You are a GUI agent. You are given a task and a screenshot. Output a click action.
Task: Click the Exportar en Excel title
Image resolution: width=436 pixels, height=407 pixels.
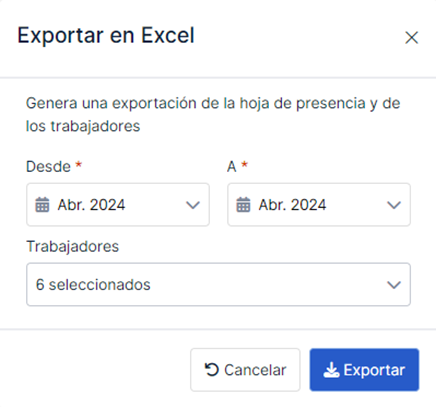point(106,35)
